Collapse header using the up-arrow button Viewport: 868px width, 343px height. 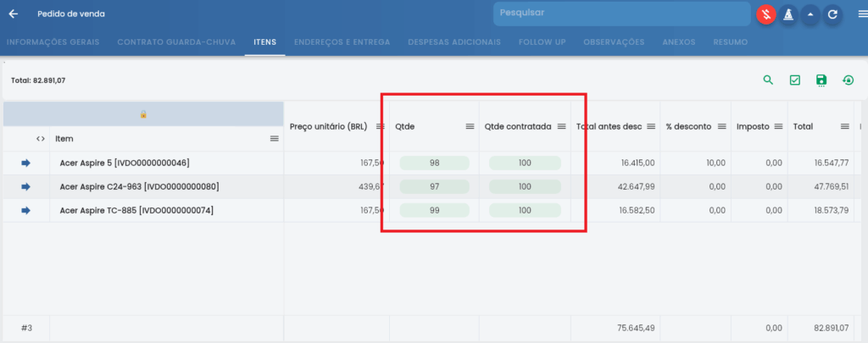(810, 14)
